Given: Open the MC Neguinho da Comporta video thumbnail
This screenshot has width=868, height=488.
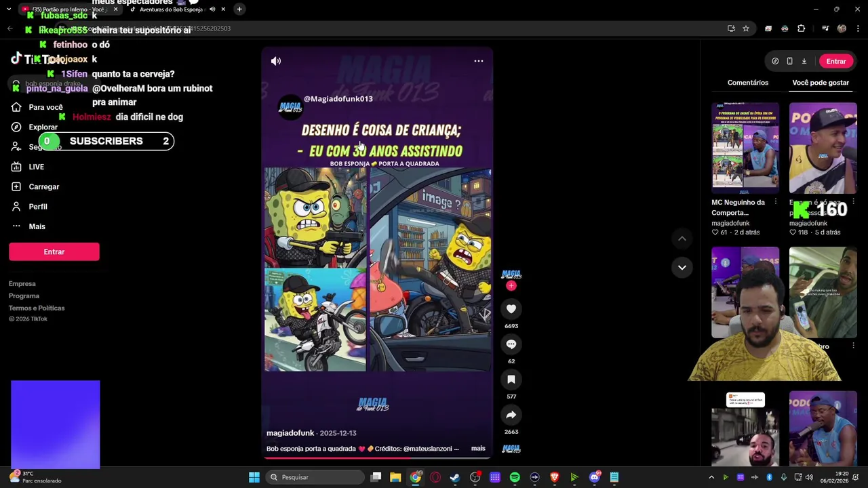Looking at the screenshot, I should tap(745, 148).
